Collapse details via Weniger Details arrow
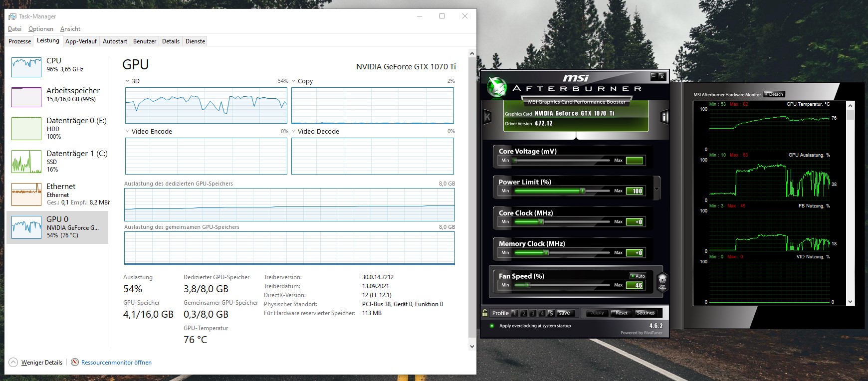Image resolution: width=868 pixels, height=381 pixels. pos(13,363)
